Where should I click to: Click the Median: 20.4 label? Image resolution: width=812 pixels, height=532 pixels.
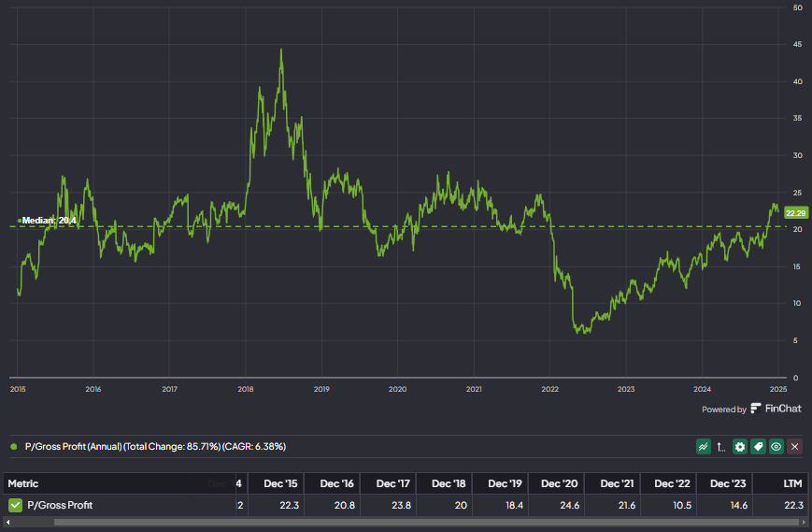point(49,221)
